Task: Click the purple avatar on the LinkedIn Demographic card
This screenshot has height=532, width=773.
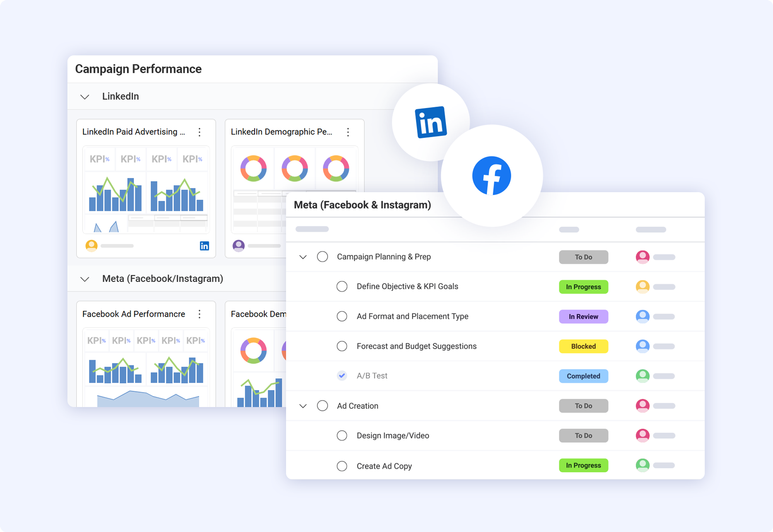Action: click(239, 246)
